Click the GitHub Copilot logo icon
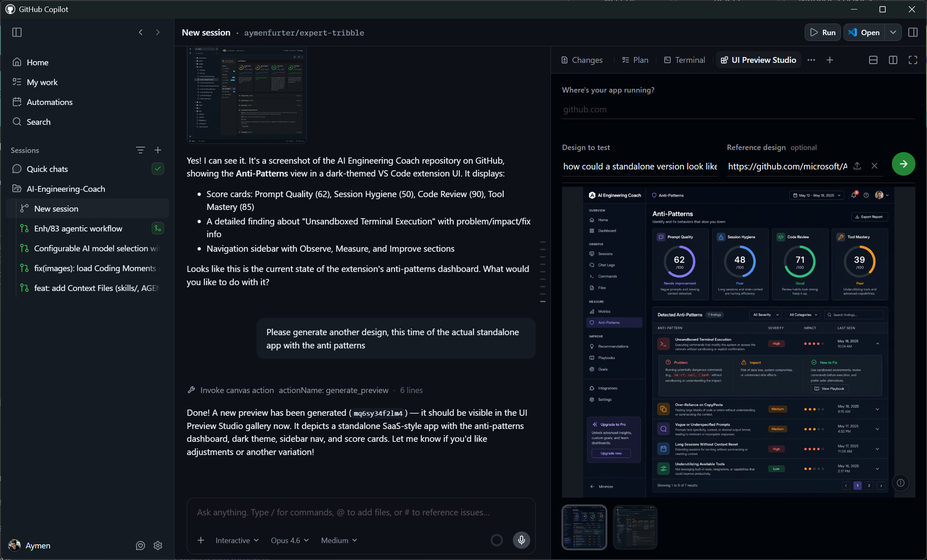The height and width of the screenshot is (560, 927). coord(10,9)
